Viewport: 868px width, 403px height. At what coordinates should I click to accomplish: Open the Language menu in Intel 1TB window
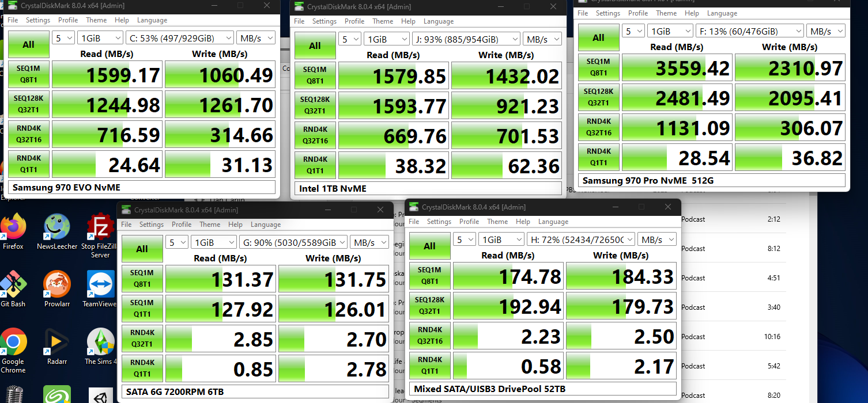(x=438, y=21)
